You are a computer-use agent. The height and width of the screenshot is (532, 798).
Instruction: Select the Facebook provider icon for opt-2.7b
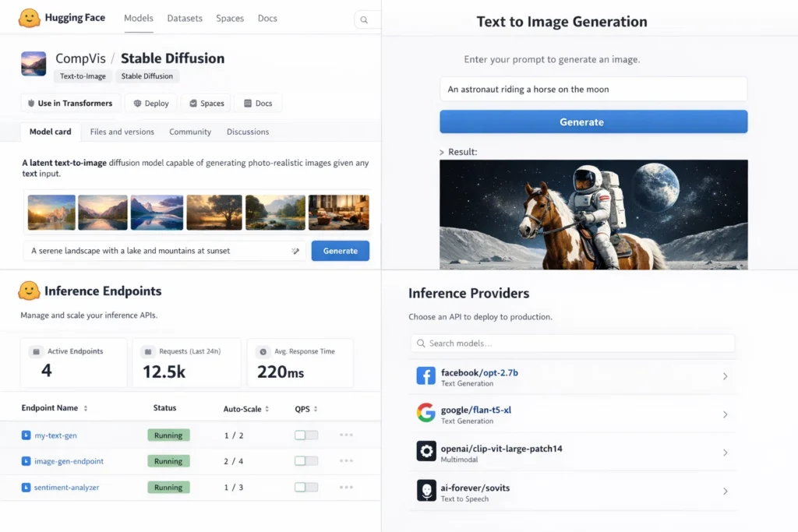coord(425,375)
